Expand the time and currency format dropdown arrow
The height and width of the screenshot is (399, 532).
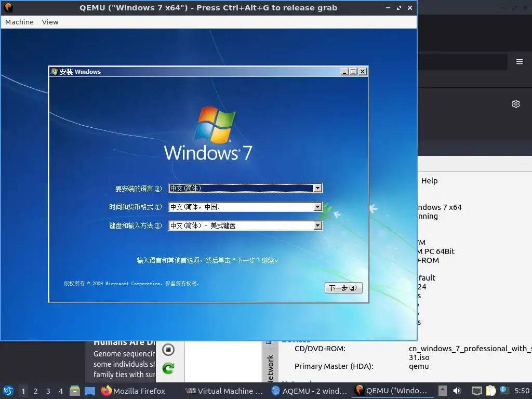(x=317, y=207)
